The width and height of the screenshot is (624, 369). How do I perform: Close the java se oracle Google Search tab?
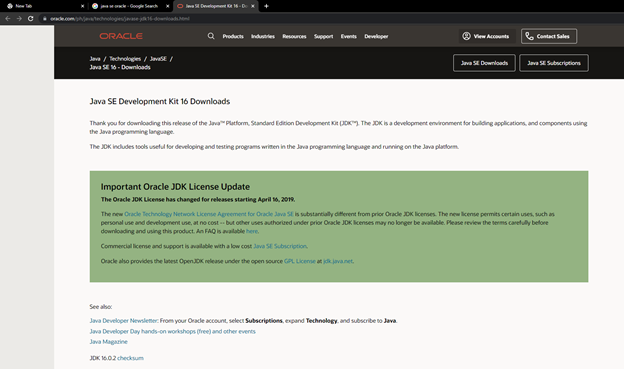[168, 6]
